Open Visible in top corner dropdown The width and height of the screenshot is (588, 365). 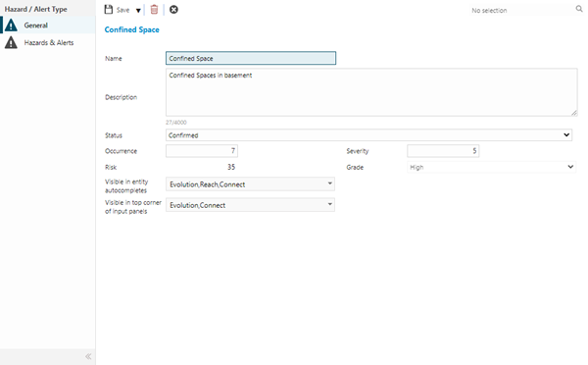250,205
